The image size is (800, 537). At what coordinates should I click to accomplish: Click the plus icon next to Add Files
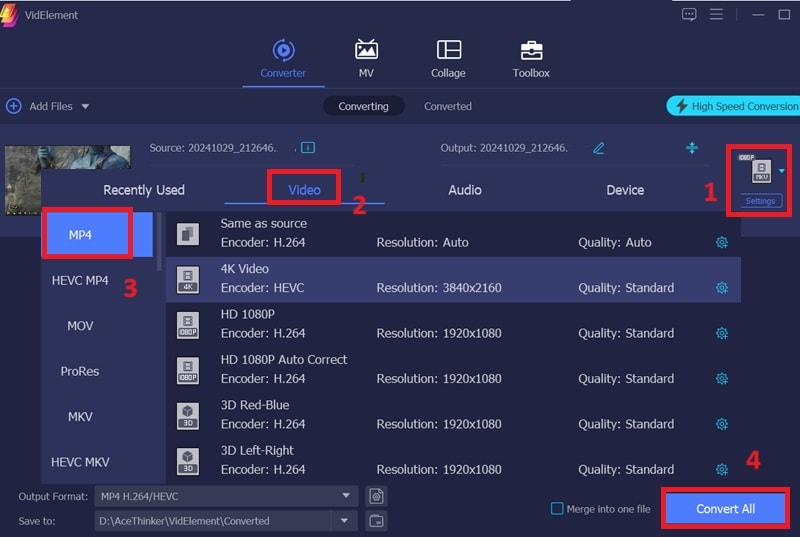click(x=14, y=106)
